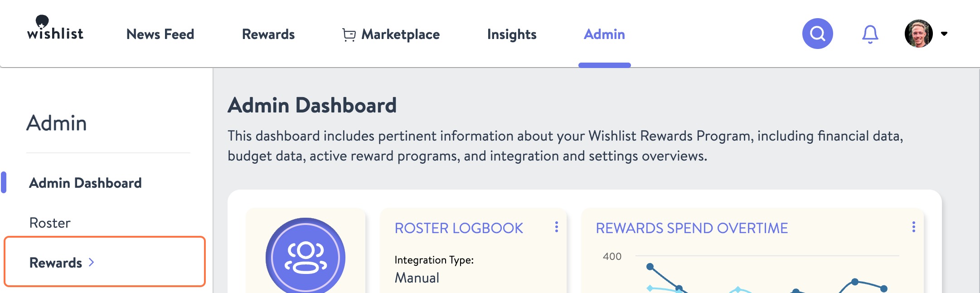Open the notifications bell

click(x=870, y=33)
